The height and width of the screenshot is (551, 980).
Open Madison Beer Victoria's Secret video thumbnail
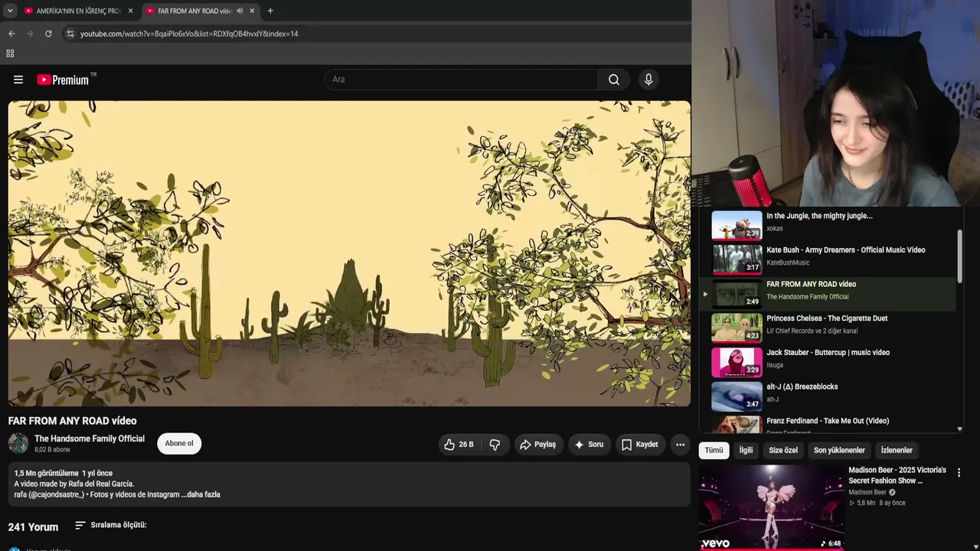click(772, 507)
